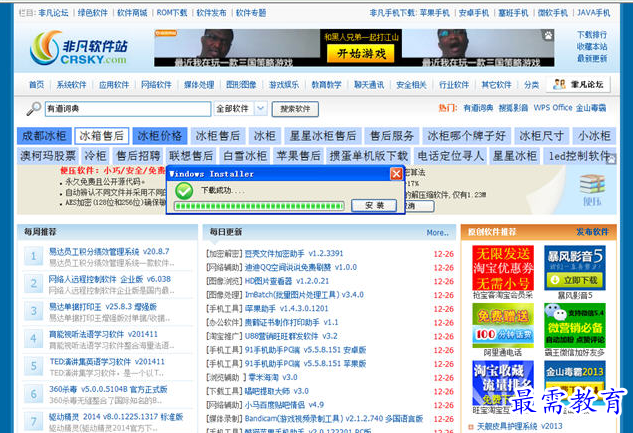Click the 下载排行 link
The image size is (633, 433).
click(x=592, y=35)
